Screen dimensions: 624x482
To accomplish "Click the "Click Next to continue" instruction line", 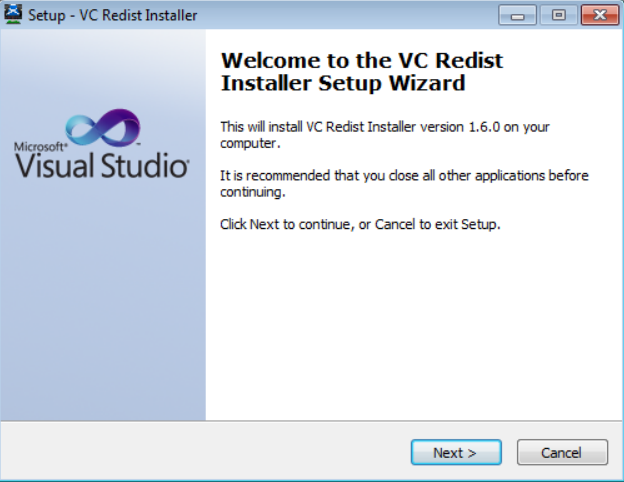I will (x=359, y=223).
